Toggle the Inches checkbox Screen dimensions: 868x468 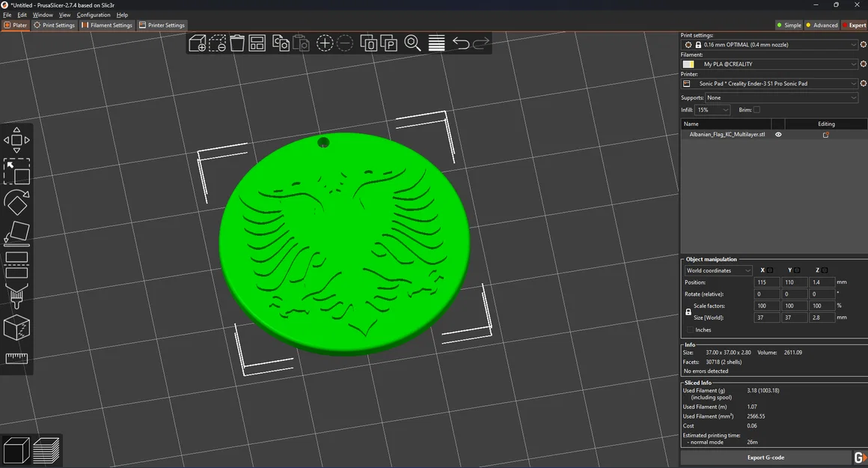pos(690,329)
